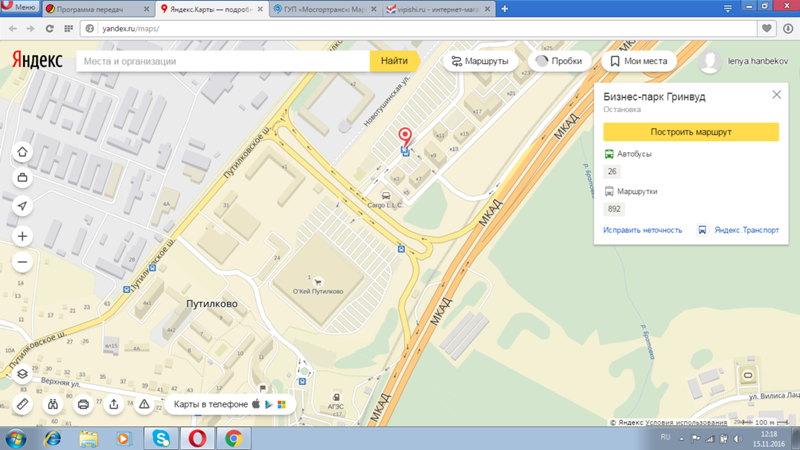Click the RU language indicator
Image resolution: width=800 pixels, height=450 pixels.
[x=665, y=437]
